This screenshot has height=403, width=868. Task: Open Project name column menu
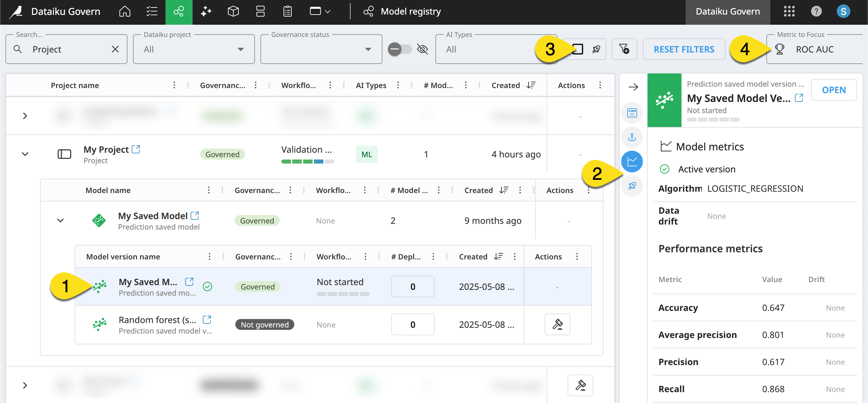point(174,85)
